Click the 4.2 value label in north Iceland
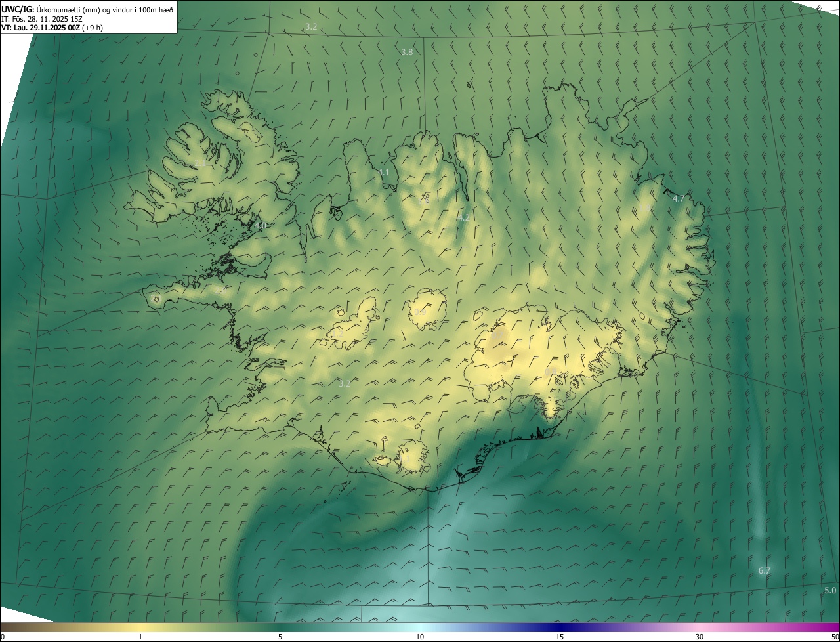The height and width of the screenshot is (642, 840). pos(464,217)
